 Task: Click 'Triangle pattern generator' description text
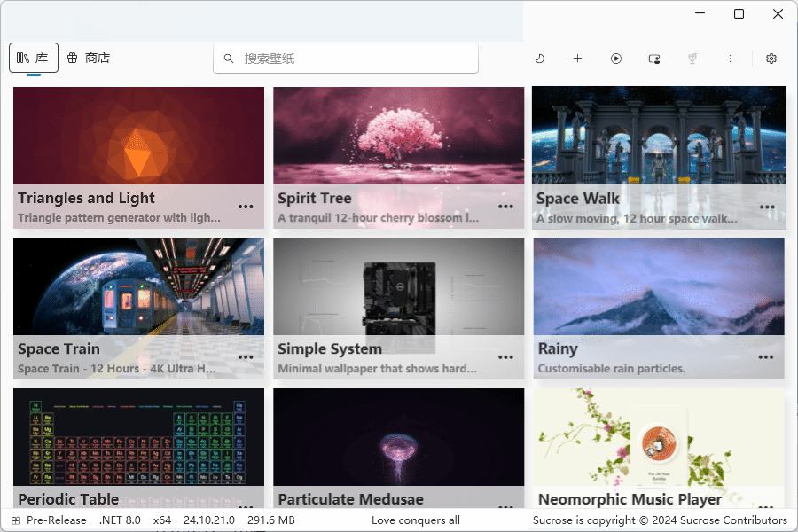119,218
